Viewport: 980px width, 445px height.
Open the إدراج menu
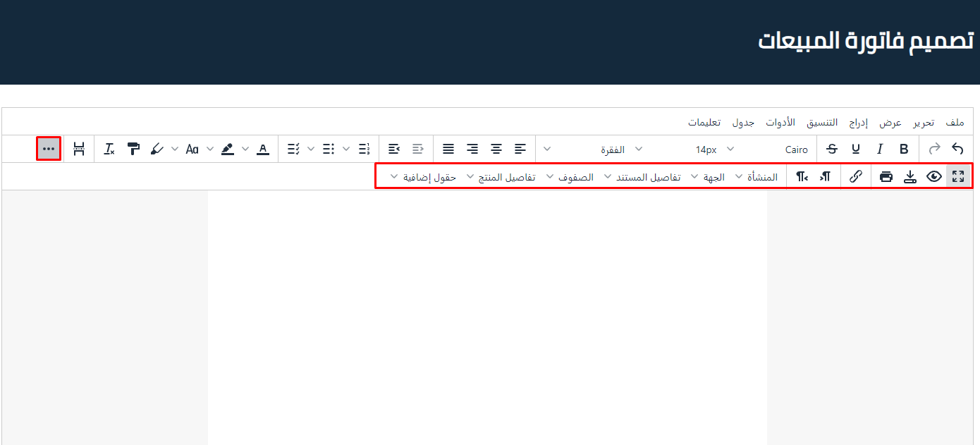point(858,122)
